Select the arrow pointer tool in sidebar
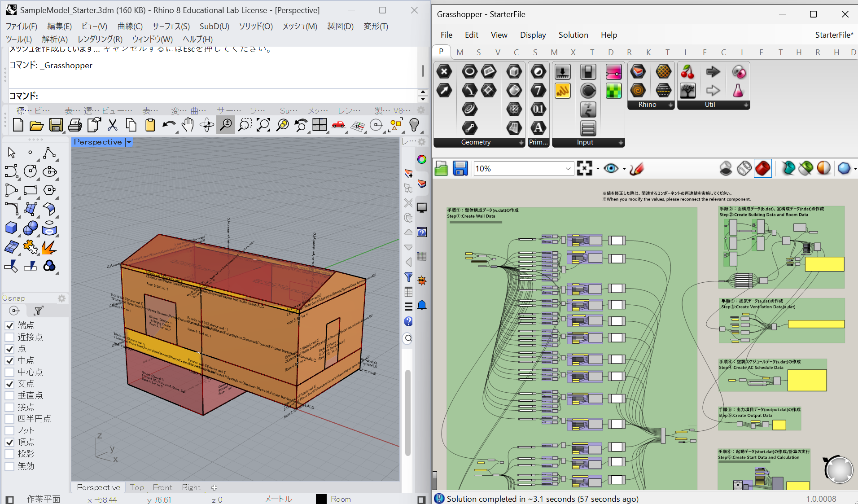This screenshot has height=504, width=858. (11, 153)
